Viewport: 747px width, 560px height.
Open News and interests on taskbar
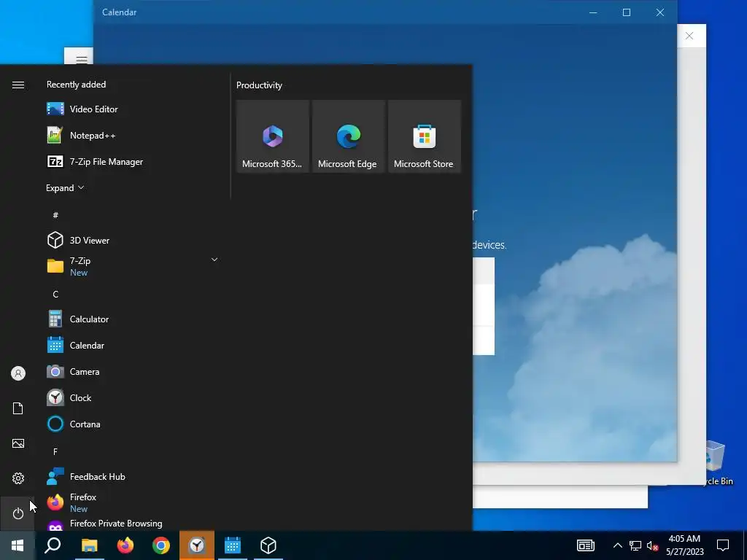click(x=586, y=545)
